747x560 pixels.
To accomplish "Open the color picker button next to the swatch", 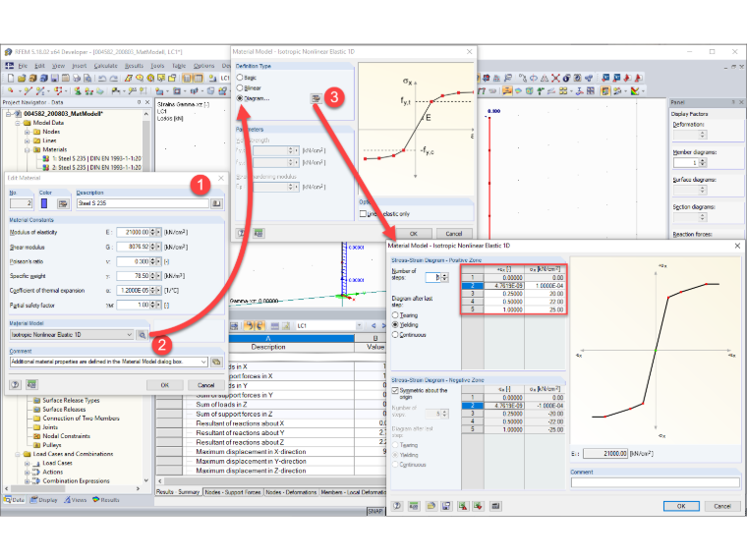I will 62,203.
